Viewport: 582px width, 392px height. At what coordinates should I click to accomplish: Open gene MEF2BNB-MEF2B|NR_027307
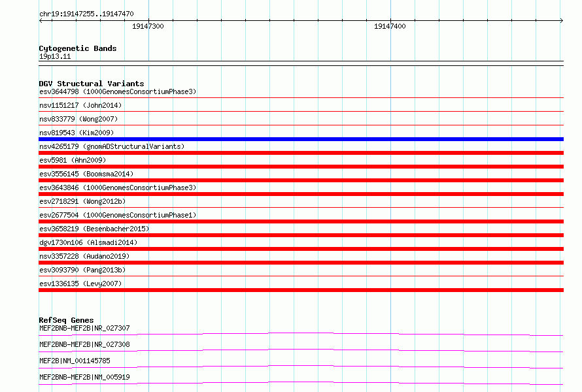coord(84,328)
